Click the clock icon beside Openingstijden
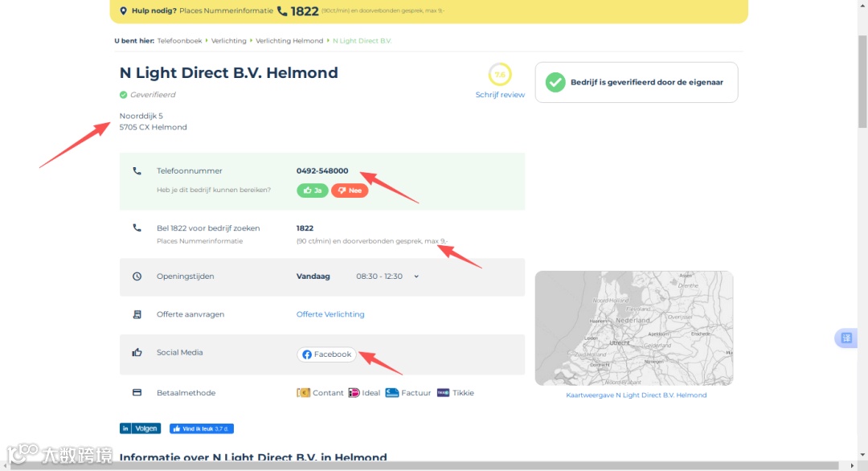Image resolution: width=868 pixels, height=471 pixels. coord(137,276)
